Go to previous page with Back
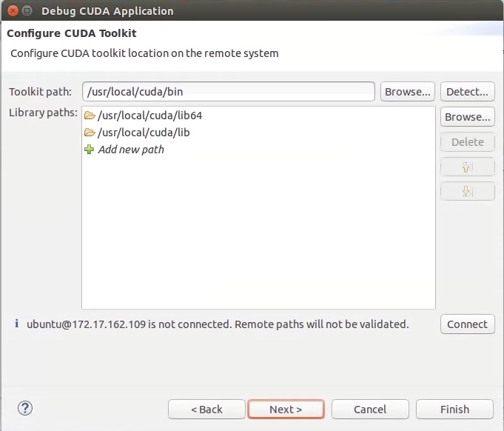The image size is (504, 431). 206,410
